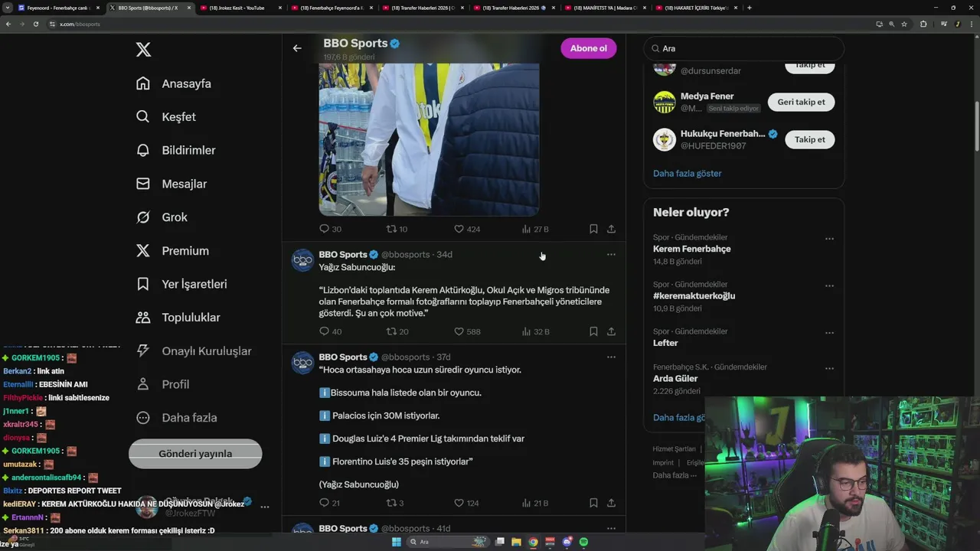Switch to the Jrokez Kesit YouTube tab

pos(240,8)
